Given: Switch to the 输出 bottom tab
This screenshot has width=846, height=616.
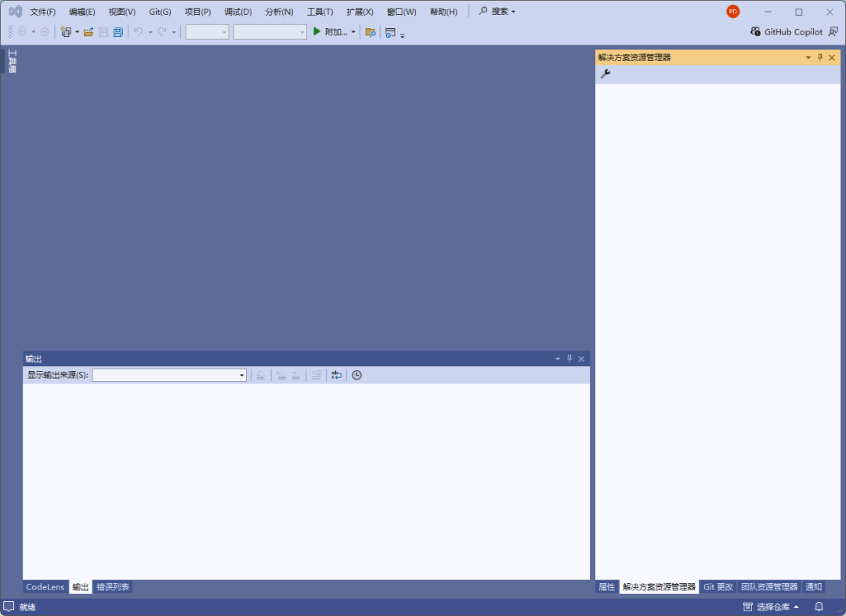Looking at the screenshot, I should click(81, 587).
